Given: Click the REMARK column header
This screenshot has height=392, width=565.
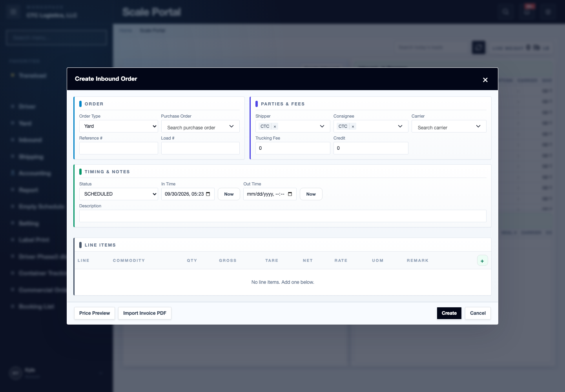Looking at the screenshot, I should (417, 261).
